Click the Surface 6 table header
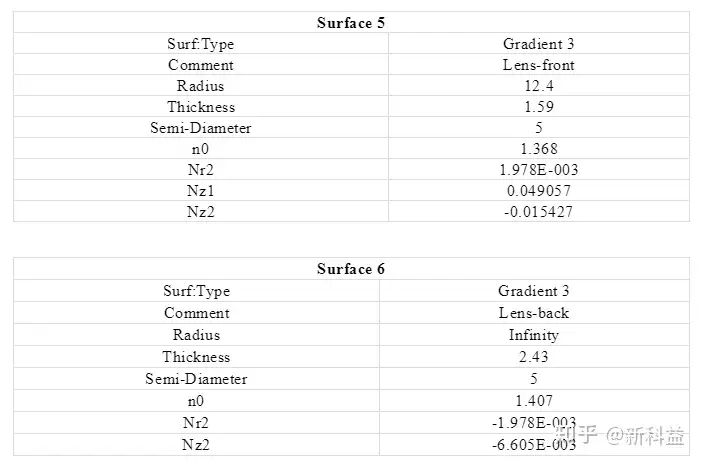This screenshot has height=464, width=702. 351,269
